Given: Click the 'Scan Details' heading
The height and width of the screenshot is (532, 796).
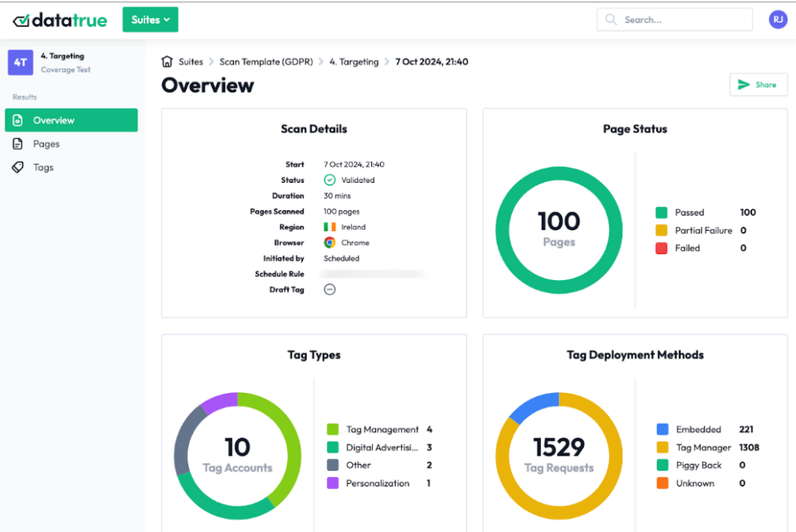Looking at the screenshot, I should coord(314,129).
